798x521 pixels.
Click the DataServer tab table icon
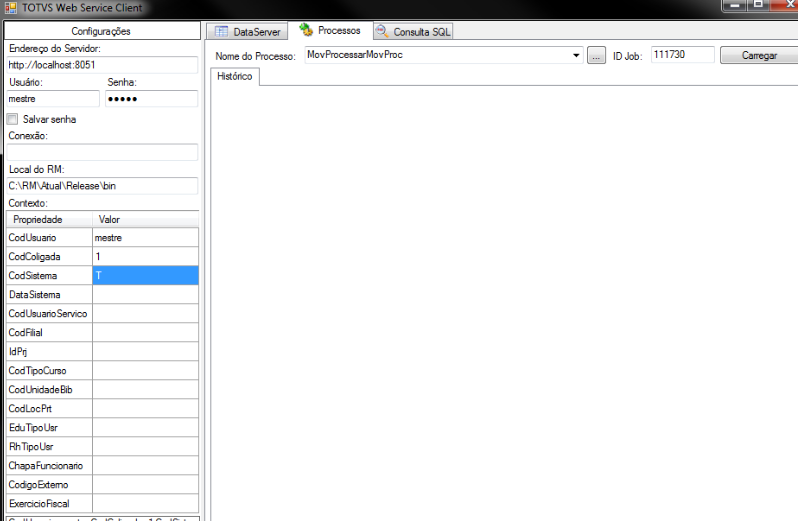tap(221, 32)
